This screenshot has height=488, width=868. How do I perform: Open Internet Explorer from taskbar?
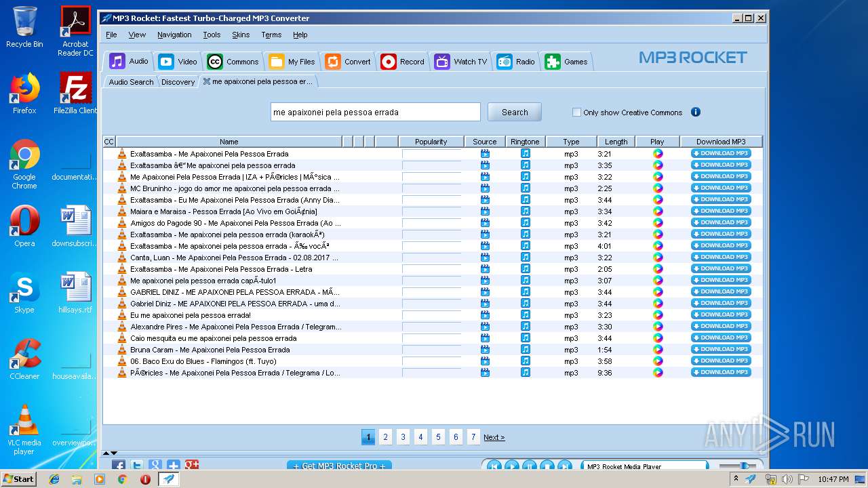[x=54, y=479]
